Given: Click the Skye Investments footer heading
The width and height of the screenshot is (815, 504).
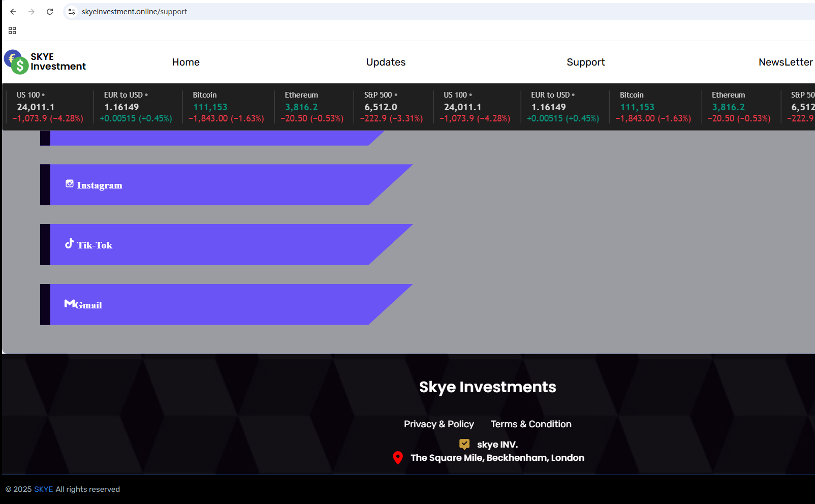Looking at the screenshot, I should tap(488, 387).
